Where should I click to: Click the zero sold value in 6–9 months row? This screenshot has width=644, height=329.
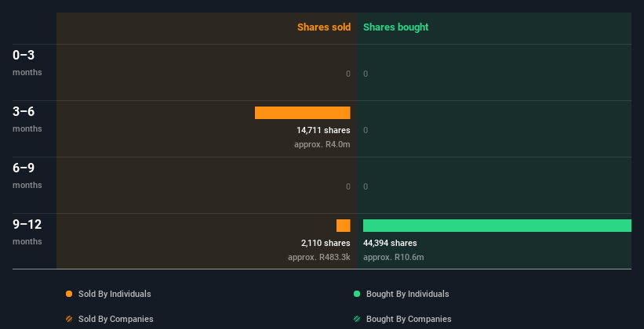point(348,186)
